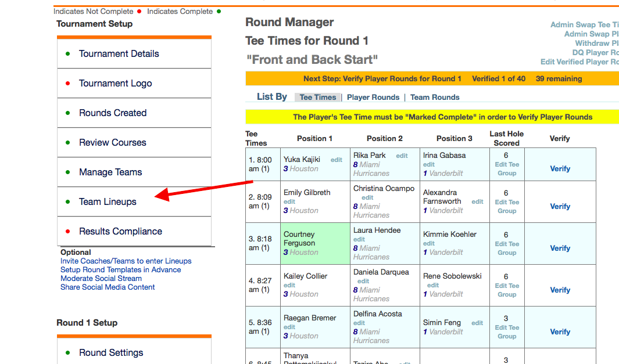The width and height of the screenshot is (619, 364).
Task: Open Tournament Details setup item
Action: click(x=119, y=53)
